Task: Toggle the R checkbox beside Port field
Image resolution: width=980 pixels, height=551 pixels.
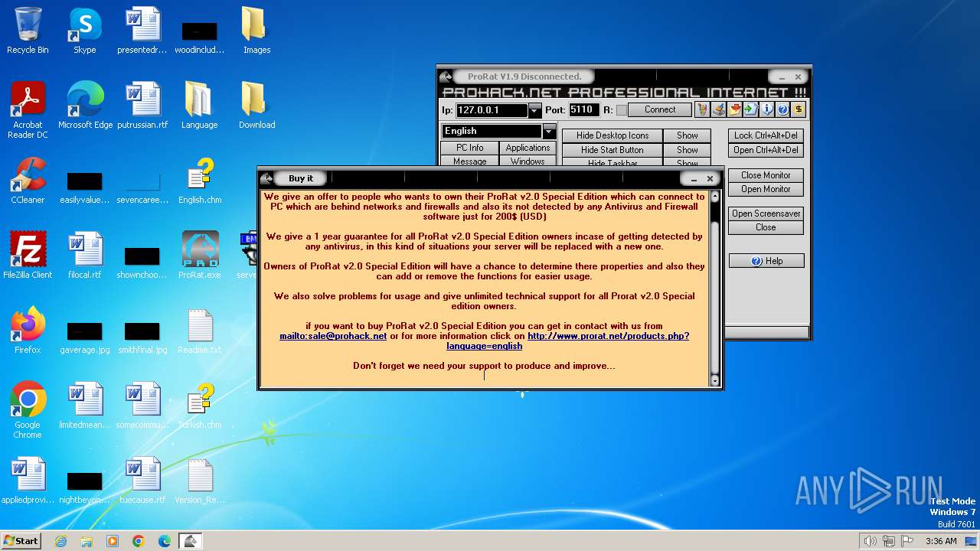Action: 622,110
